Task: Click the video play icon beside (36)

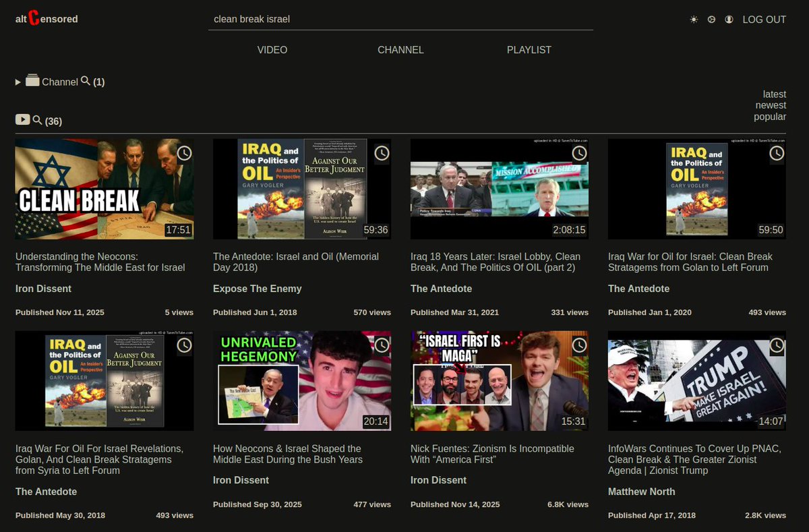Action: click(22, 119)
